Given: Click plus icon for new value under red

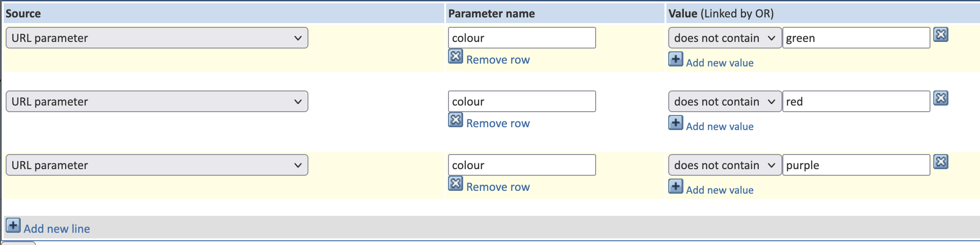Looking at the screenshot, I should [x=676, y=122].
